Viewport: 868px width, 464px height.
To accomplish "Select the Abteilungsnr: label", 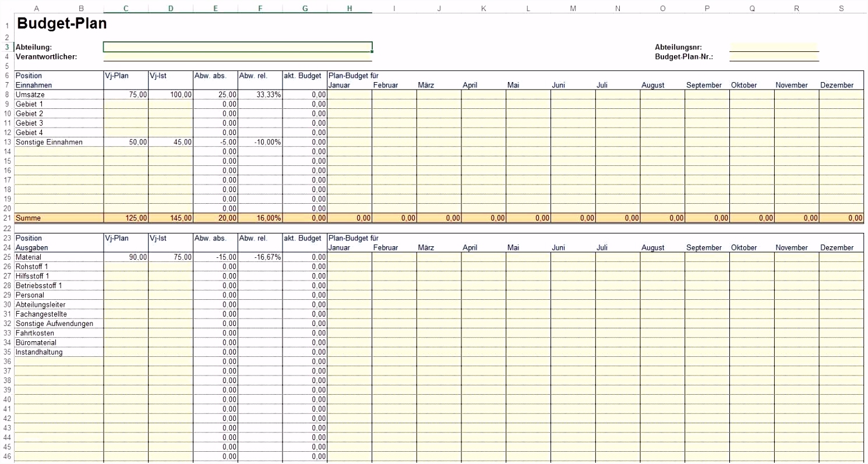I will [x=678, y=47].
